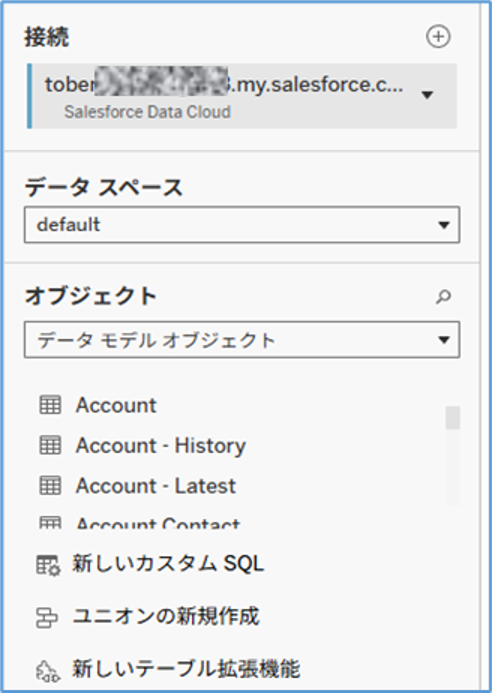Choose ユニオンの新規作成
This screenshot has width=492, height=694.
166,617
